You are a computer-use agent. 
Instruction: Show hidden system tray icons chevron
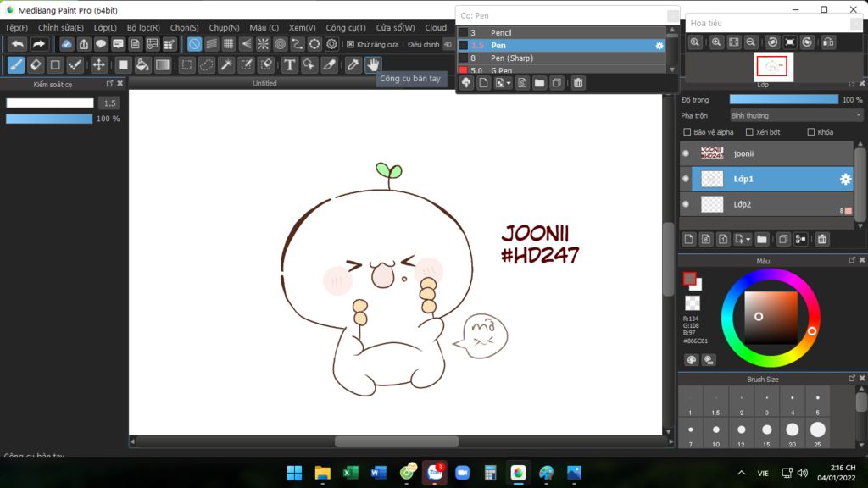pyautogui.click(x=741, y=473)
